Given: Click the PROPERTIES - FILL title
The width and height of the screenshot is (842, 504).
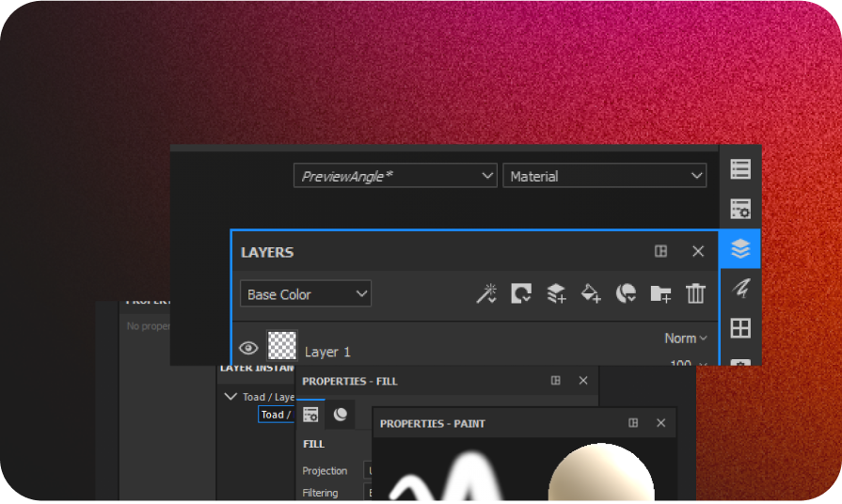Looking at the screenshot, I should tap(350, 381).
